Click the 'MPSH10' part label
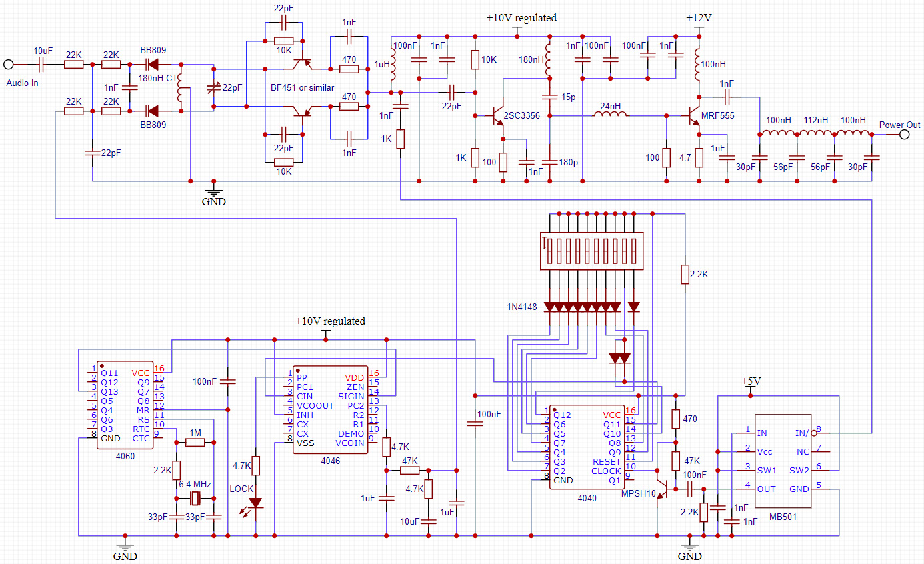Image resolution: width=924 pixels, height=564 pixels. tap(639, 493)
